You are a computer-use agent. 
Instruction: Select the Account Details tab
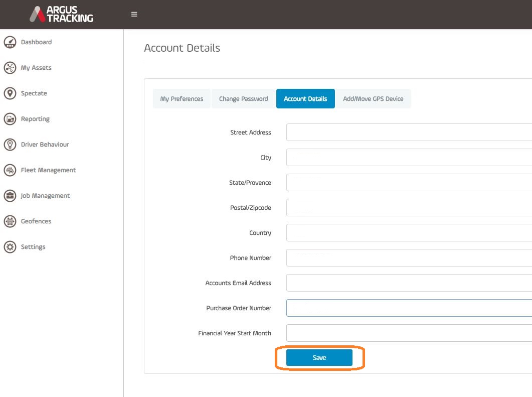(x=305, y=99)
